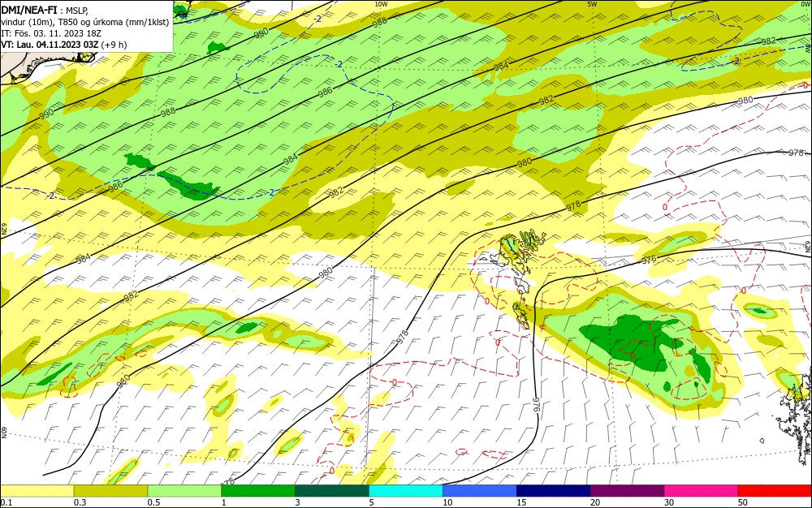Click the "5W" longitude label
The width and height of the screenshot is (812, 508).
click(592, 4)
